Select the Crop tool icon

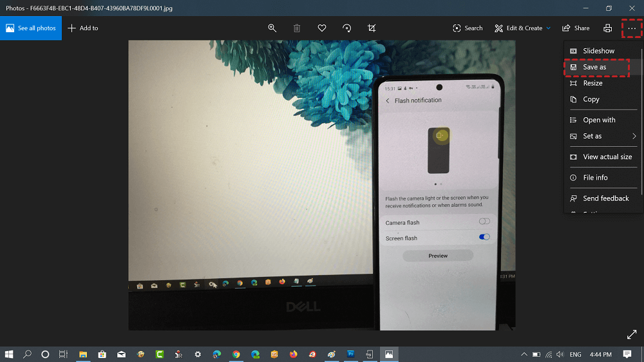tap(372, 28)
